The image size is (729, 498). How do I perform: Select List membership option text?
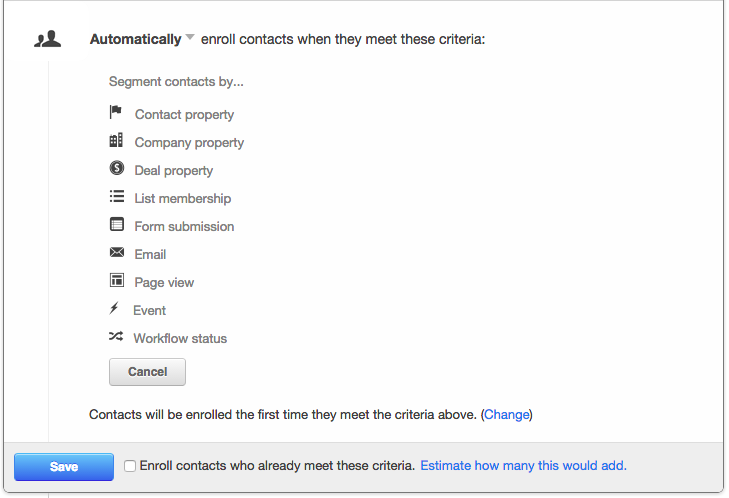click(x=183, y=198)
